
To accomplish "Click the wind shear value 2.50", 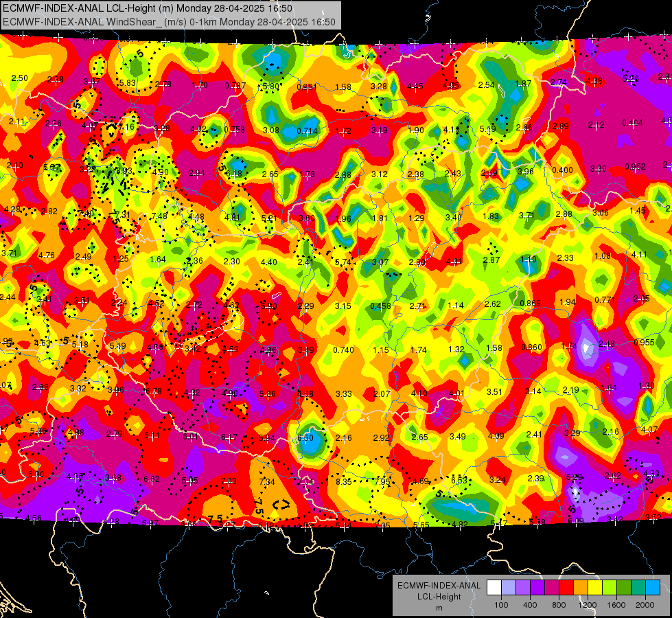I will click(19, 78).
